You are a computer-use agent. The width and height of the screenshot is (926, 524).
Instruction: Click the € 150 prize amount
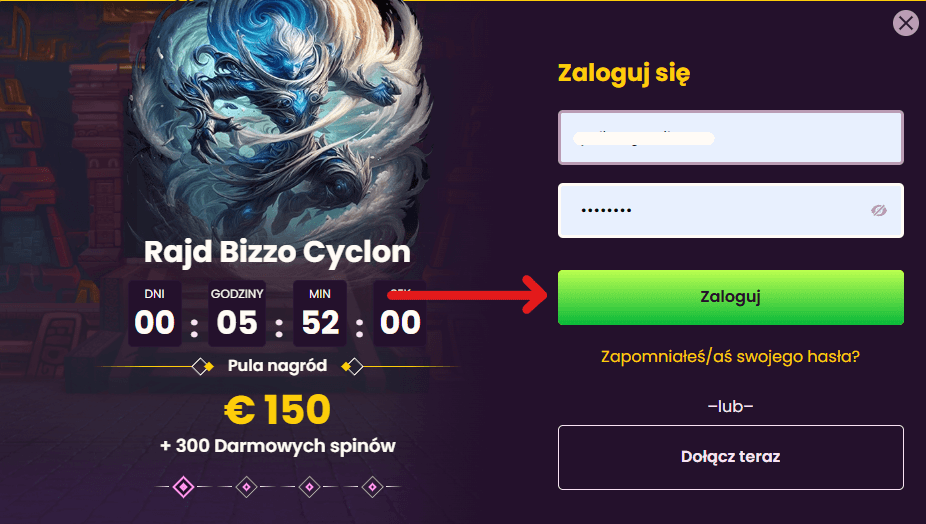coord(277,409)
